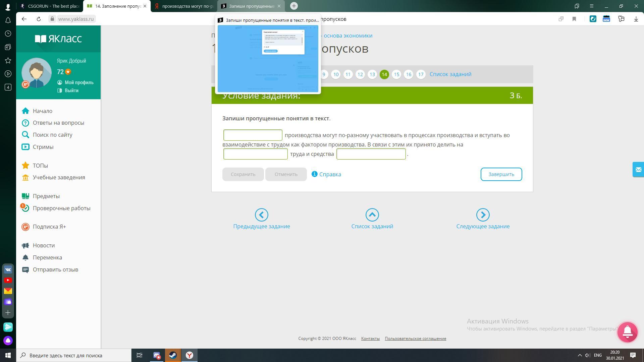Click the next task arrow icon
This screenshot has height=362, width=644.
[483, 215]
